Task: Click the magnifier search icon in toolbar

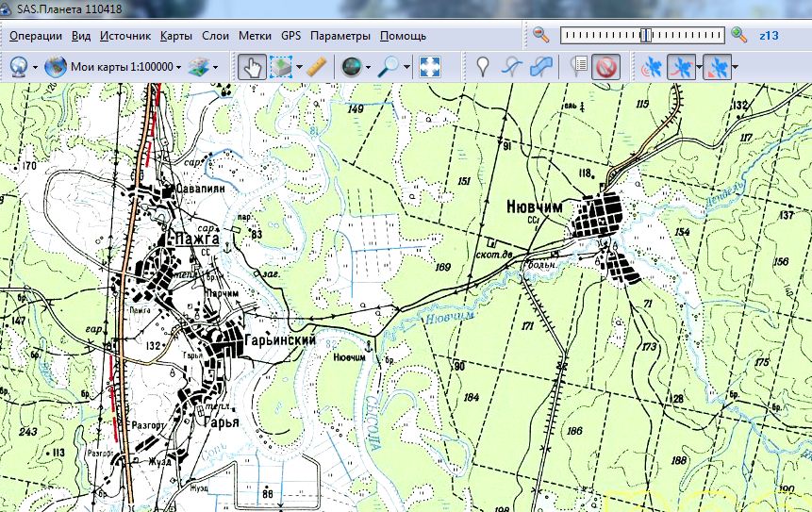Action: [388, 67]
